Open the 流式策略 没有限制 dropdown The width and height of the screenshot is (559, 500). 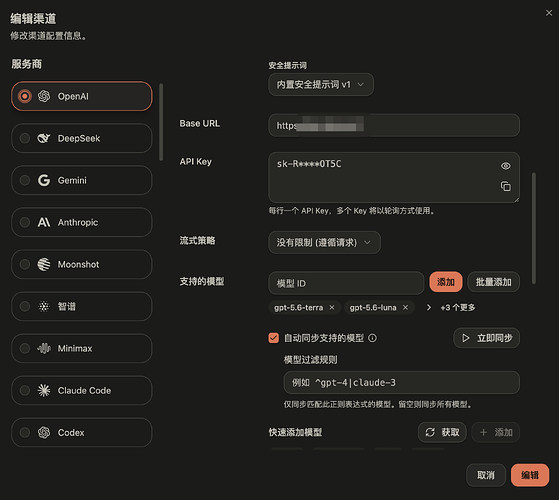[x=324, y=243]
